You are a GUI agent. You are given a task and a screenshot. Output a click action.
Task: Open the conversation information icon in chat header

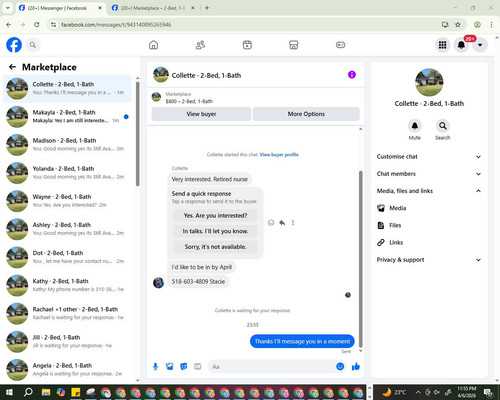[x=352, y=75]
